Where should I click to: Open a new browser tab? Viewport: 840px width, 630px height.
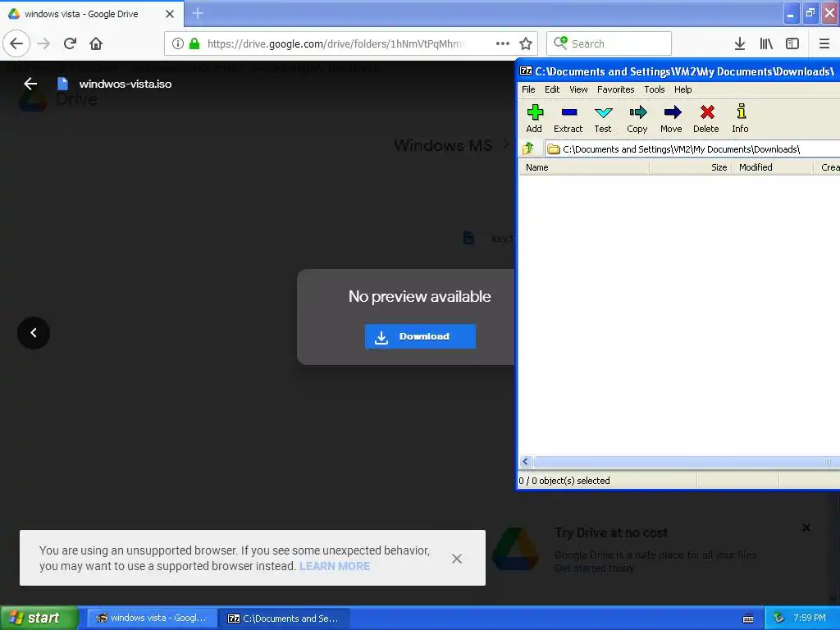click(198, 13)
